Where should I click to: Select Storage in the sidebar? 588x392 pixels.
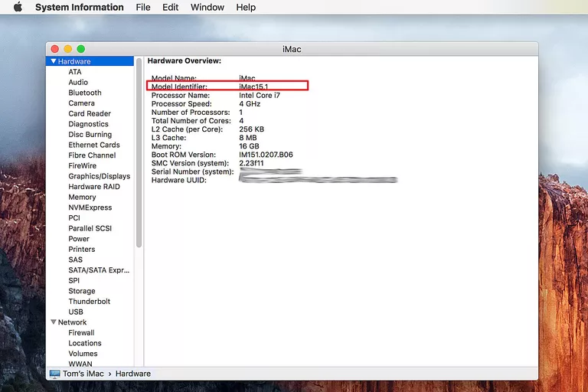click(82, 291)
